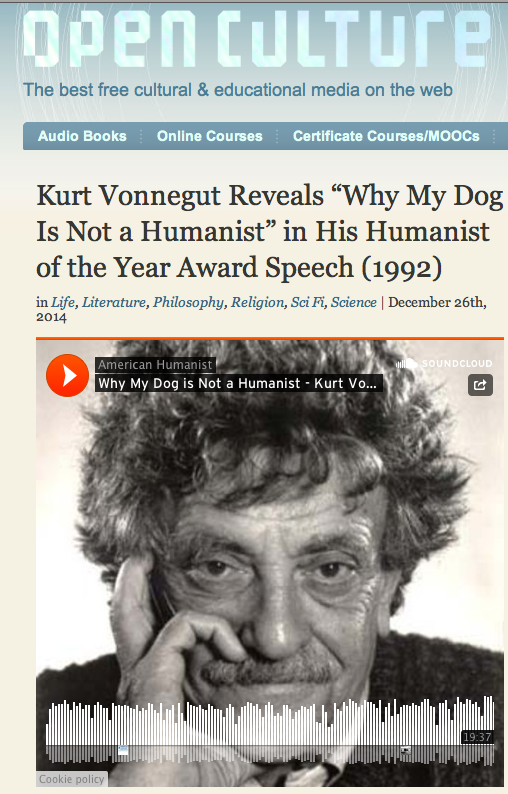This screenshot has height=794, width=508.
Task: Open the Philosophy category link
Action: click(188, 302)
